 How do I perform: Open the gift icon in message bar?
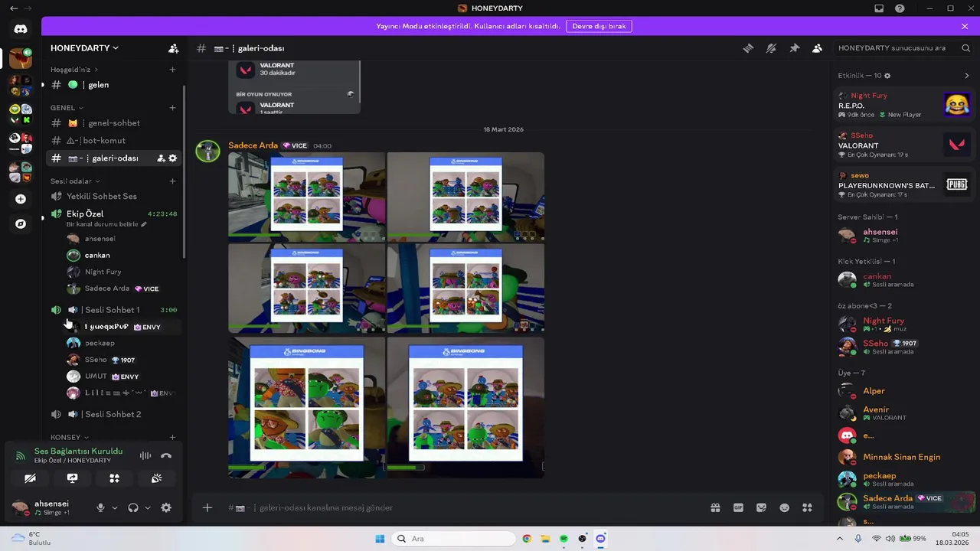tap(715, 507)
